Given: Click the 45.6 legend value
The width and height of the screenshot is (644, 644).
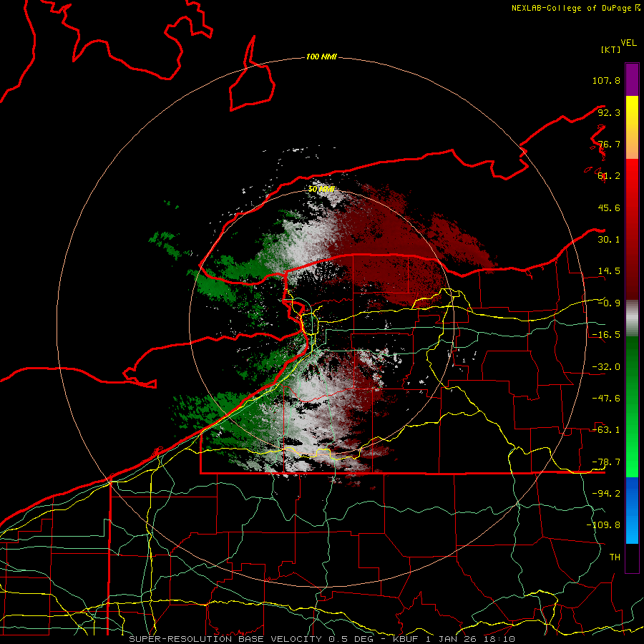Looking at the screenshot, I should (x=609, y=208).
